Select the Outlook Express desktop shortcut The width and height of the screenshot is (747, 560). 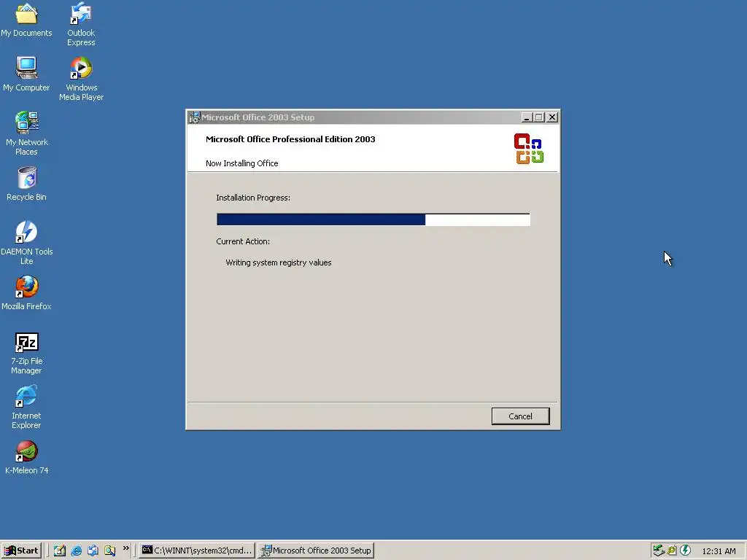tap(81, 25)
